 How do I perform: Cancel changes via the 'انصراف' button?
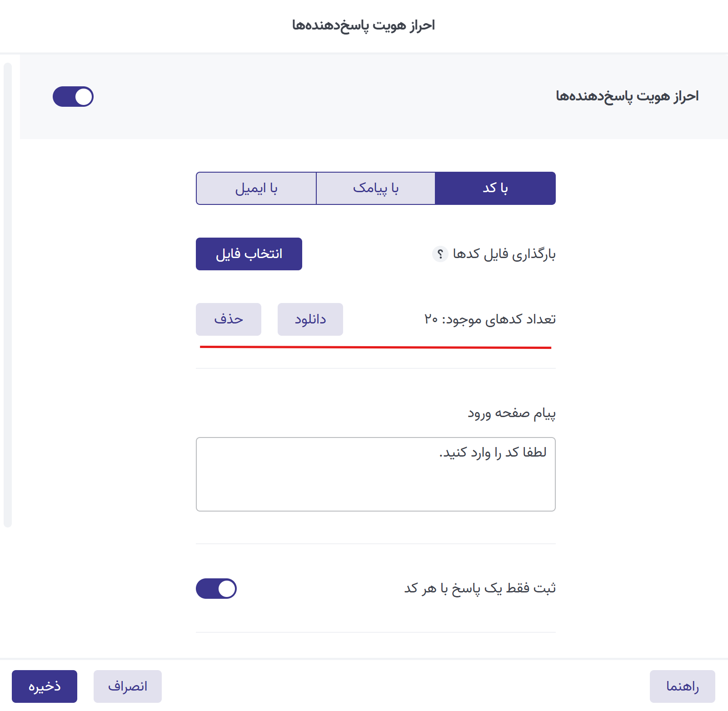click(x=128, y=686)
